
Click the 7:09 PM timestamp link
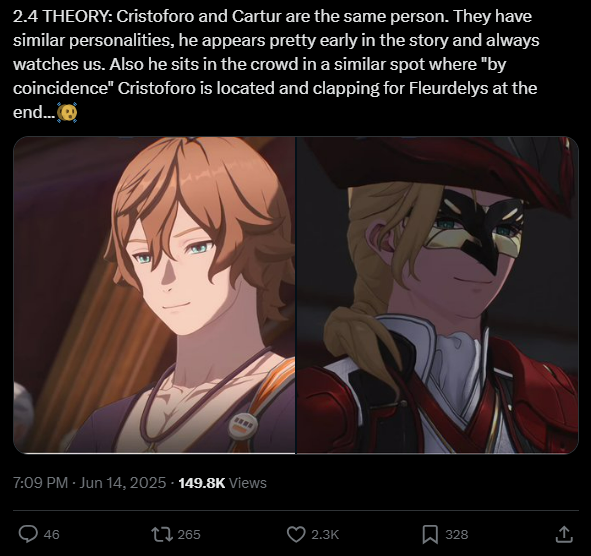tap(40, 483)
